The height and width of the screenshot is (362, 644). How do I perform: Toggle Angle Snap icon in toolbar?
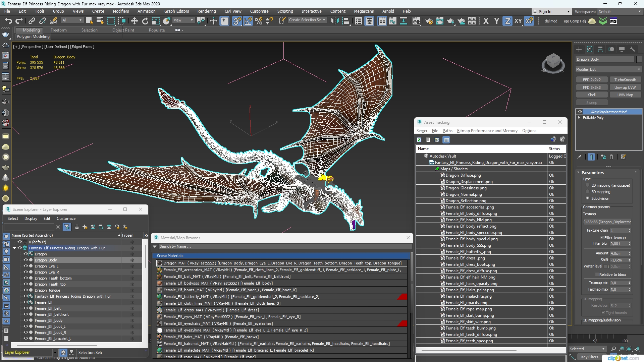pos(248,21)
